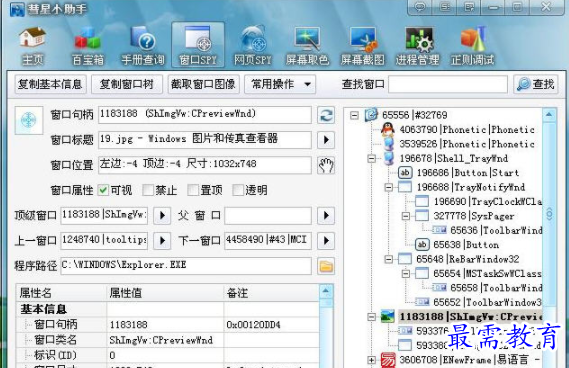Collapse the 196688 TrayNotifyWnd node

[388, 187]
